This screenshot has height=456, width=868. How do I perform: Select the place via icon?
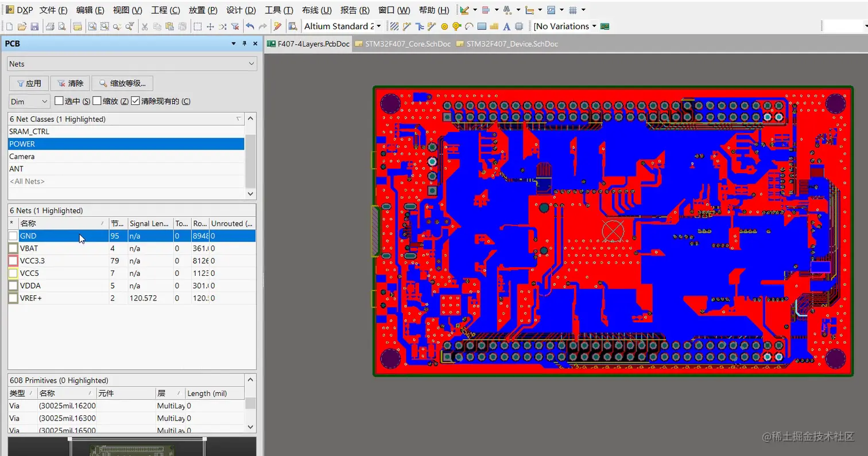[x=457, y=26]
